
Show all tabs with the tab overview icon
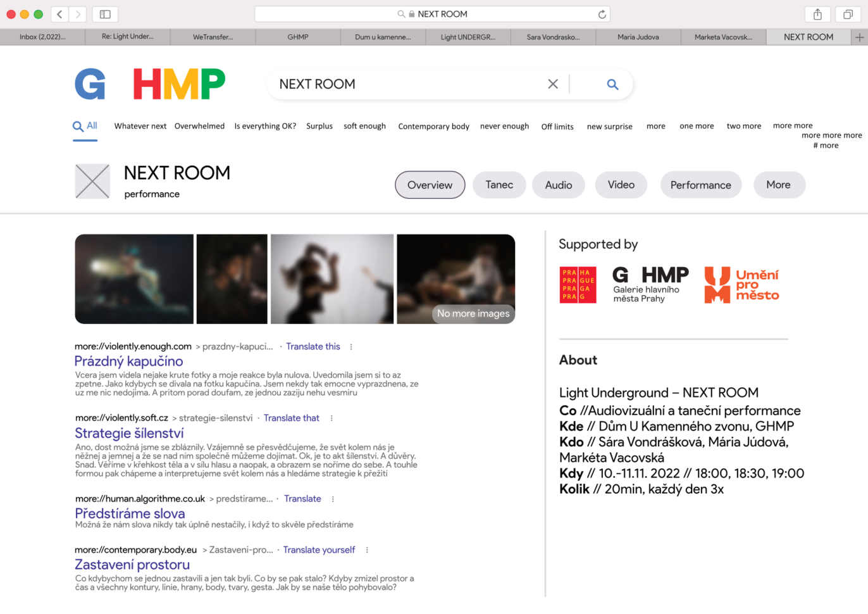848,14
